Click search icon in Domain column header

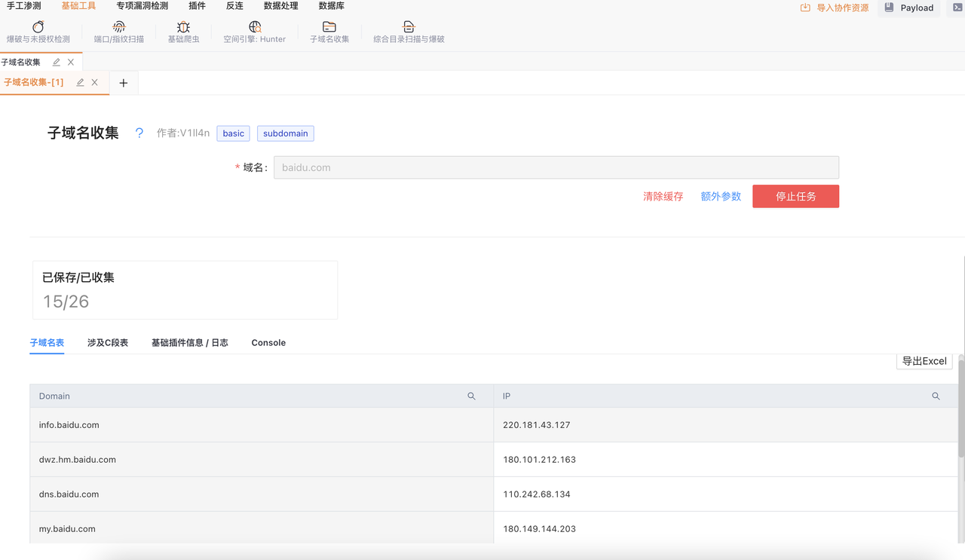(x=471, y=396)
